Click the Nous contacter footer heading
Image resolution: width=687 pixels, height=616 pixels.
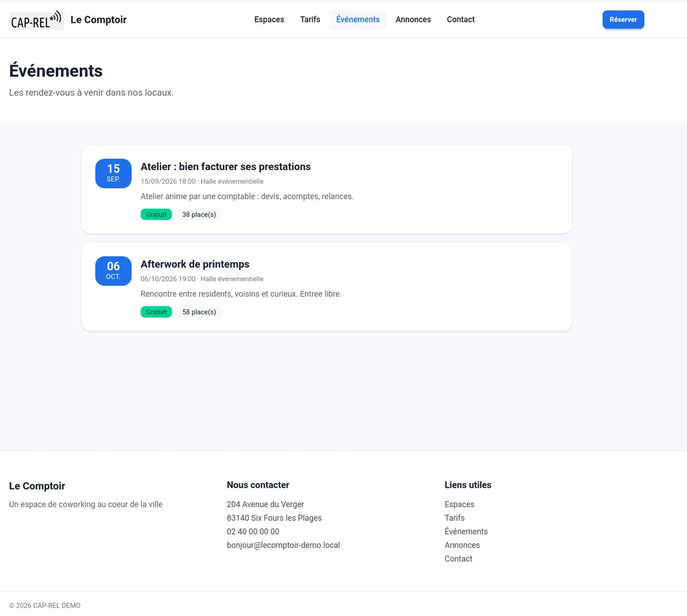tap(258, 485)
